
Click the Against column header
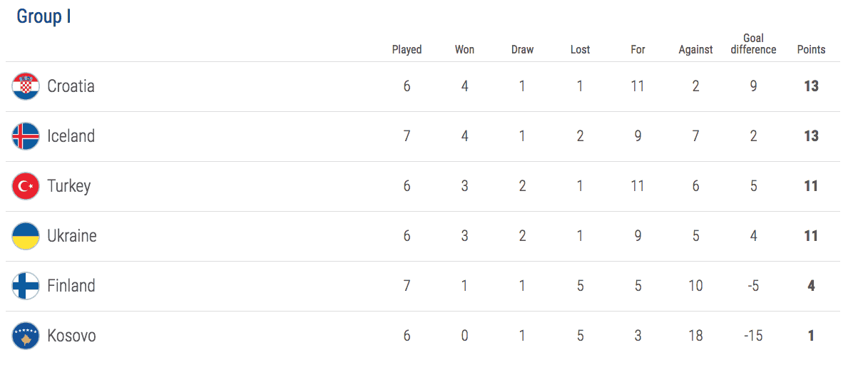click(x=695, y=49)
